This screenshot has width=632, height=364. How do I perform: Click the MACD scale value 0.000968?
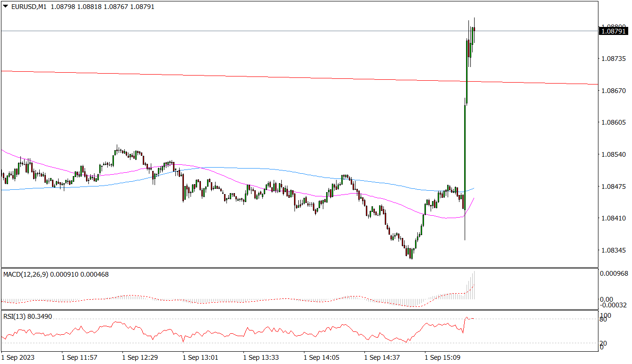[x=614, y=273]
